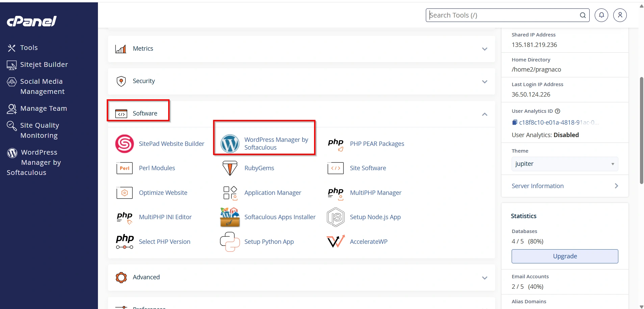644x309 pixels.
Task: Open the Perl Modules link
Action: pyautogui.click(x=157, y=168)
